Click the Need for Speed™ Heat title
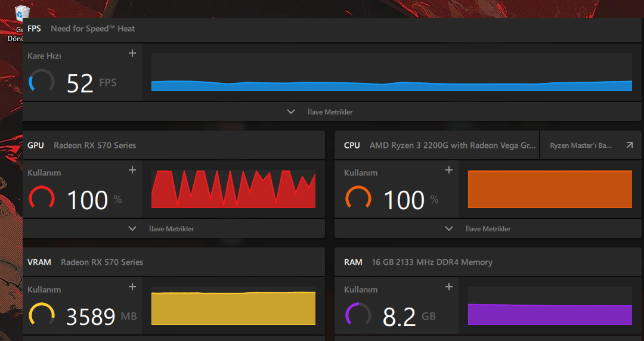This screenshot has height=341, width=644. [x=93, y=29]
